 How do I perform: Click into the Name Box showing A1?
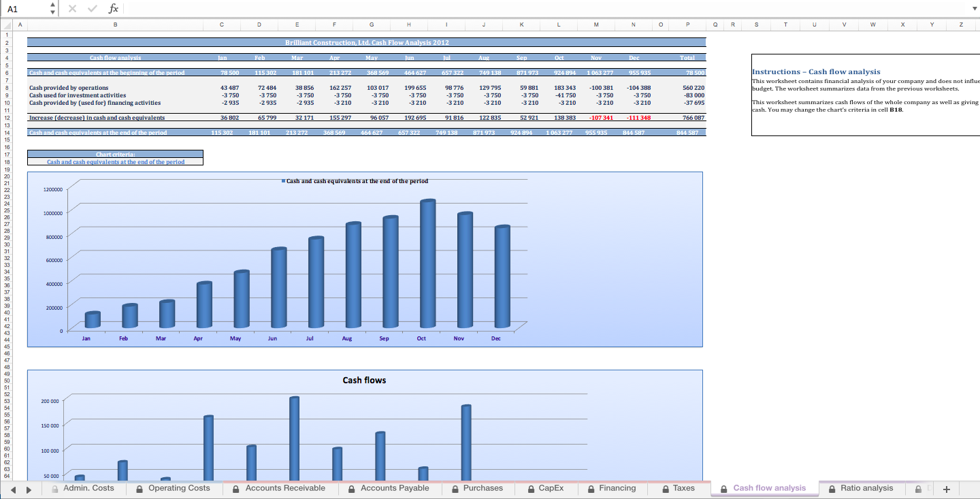pyautogui.click(x=25, y=9)
